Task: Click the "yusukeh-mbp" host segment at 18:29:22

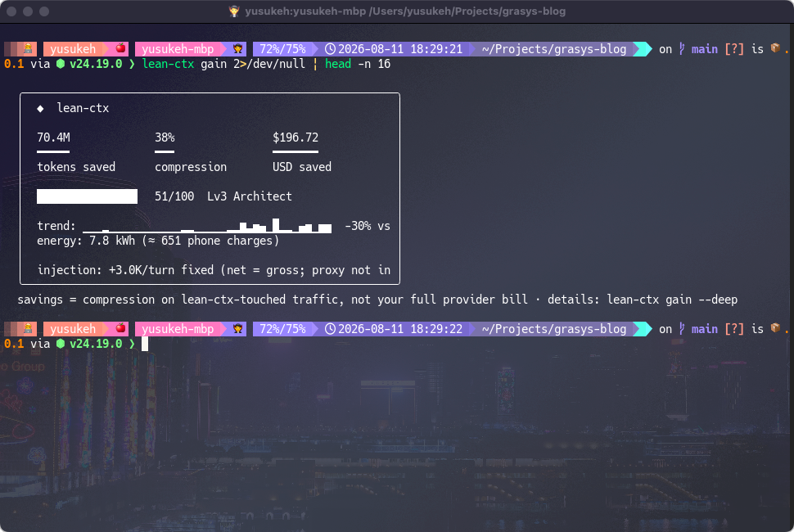Action: click(x=178, y=329)
